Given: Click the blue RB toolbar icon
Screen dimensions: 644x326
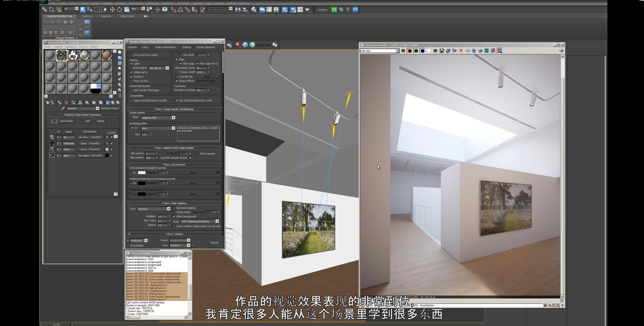Looking at the screenshot, I should pos(355,10).
